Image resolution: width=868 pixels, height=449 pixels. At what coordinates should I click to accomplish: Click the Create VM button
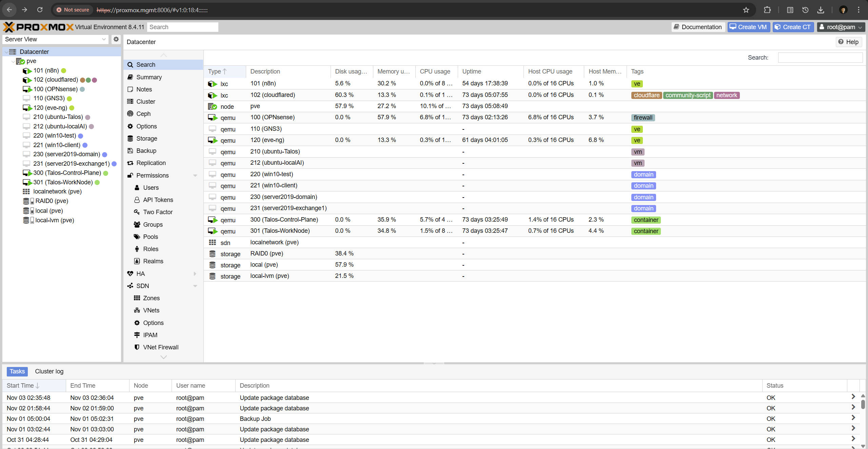click(748, 27)
